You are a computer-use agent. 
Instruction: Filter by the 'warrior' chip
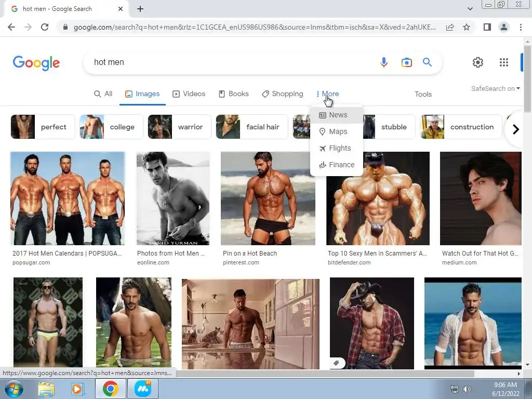coord(179,127)
